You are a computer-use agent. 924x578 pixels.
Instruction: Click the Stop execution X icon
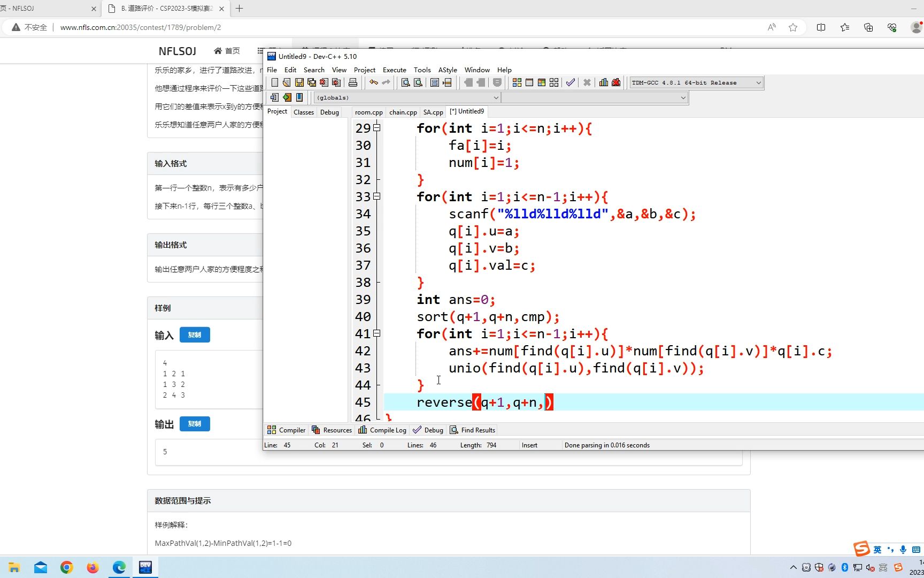click(x=587, y=82)
